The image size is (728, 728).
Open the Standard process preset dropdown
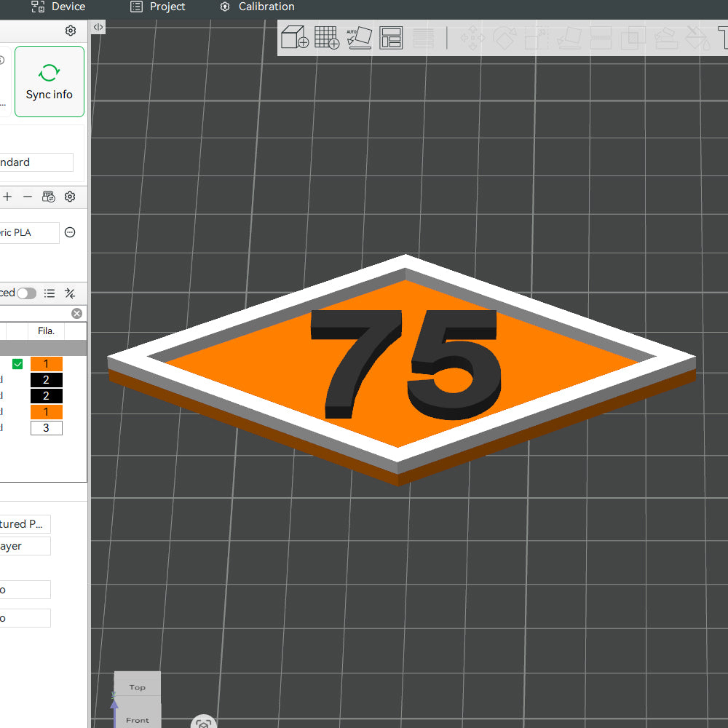coord(36,162)
